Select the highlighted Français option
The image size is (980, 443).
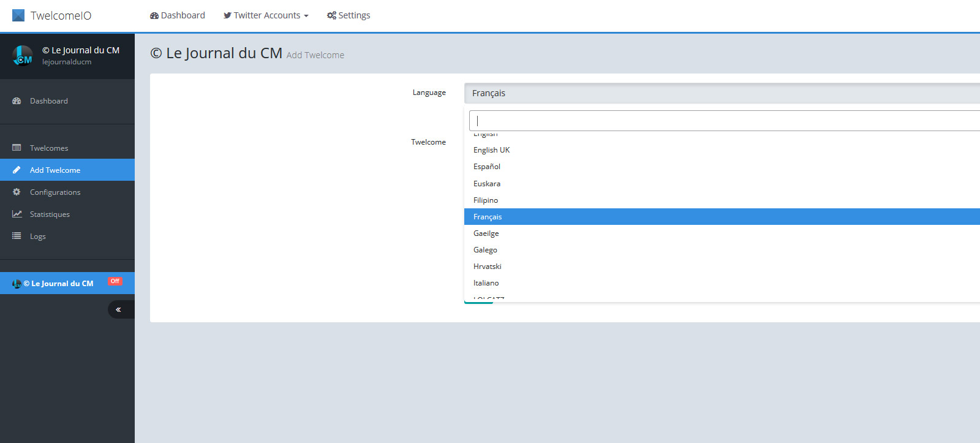tap(722, 217)
